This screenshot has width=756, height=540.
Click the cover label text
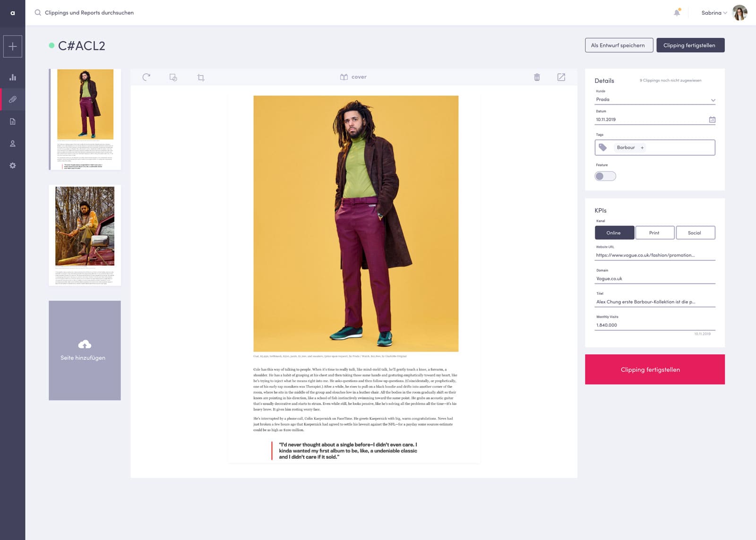tap(359, 77)
